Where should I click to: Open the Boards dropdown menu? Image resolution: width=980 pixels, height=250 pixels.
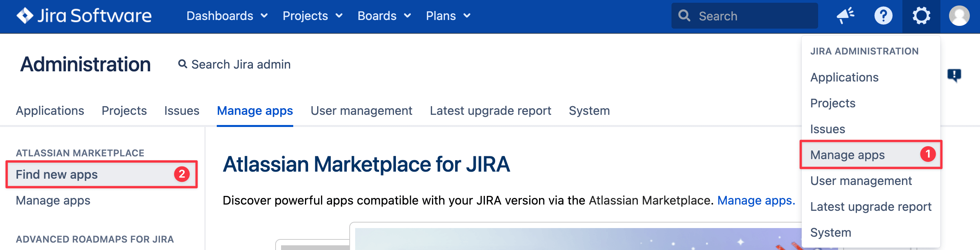384,16
